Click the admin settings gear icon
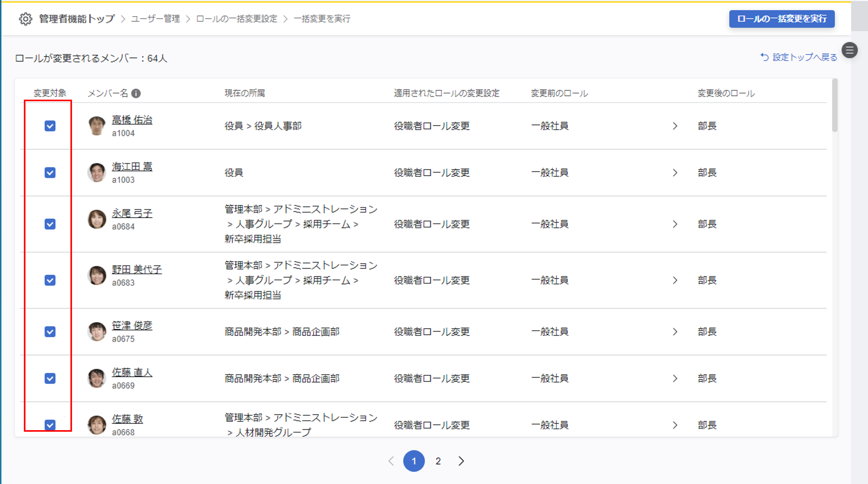 [26, 19]
